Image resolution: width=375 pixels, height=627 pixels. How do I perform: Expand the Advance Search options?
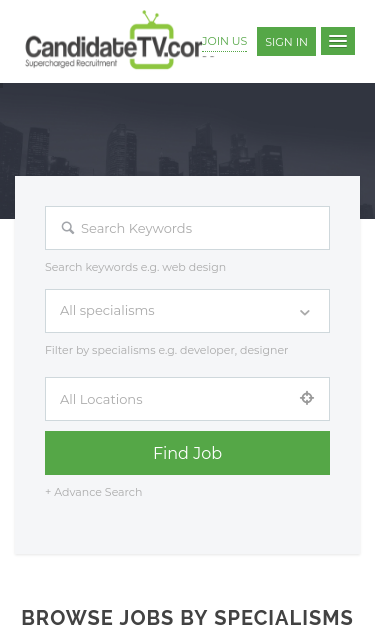pyautogui.click(x=94, y=492)
